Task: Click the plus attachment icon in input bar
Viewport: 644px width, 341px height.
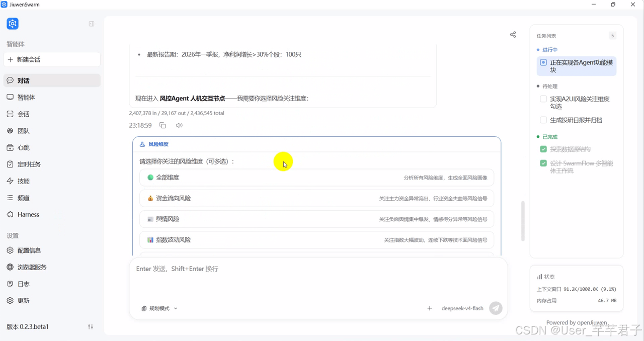Action: click(430, 308)
